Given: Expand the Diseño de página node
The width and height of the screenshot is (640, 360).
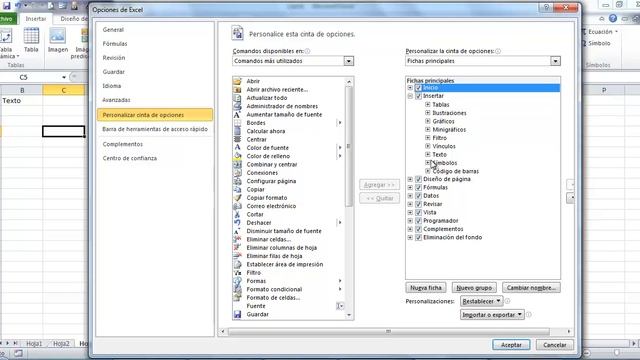Looking at the screenshot, I should (410, 179).
